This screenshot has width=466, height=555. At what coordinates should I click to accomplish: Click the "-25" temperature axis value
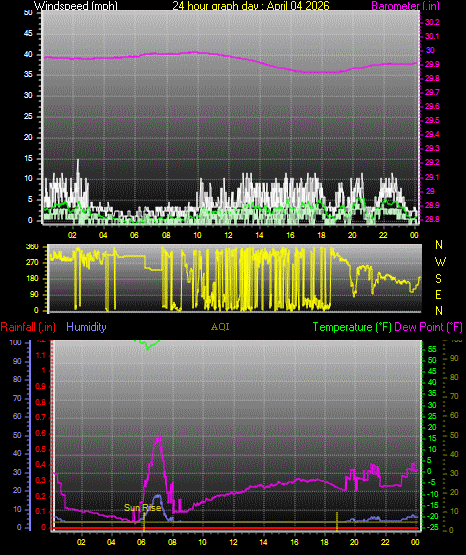(432, 528)
